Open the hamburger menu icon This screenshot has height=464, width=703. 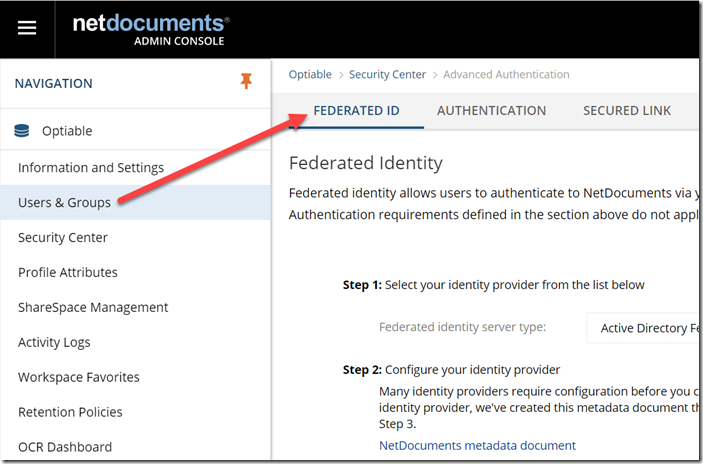(x=27, y=28)
